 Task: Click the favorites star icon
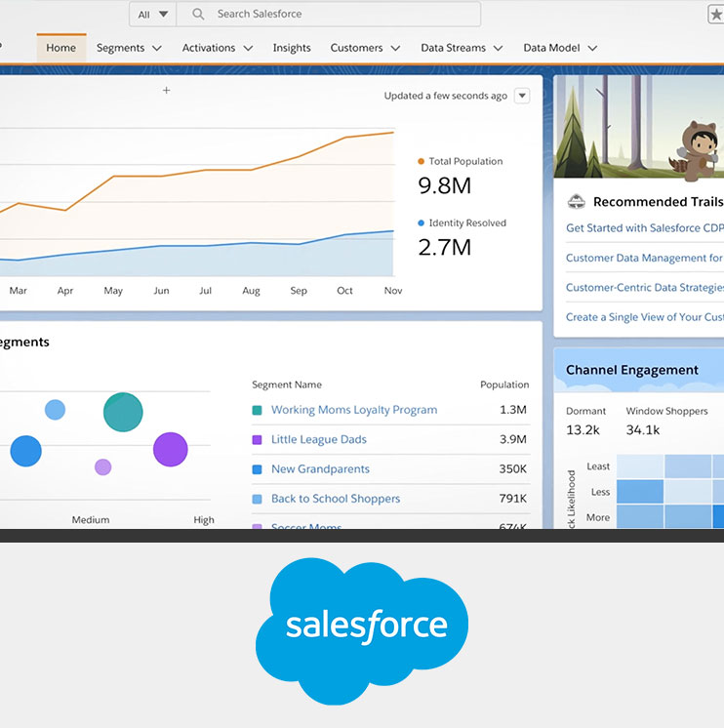(715, 15)
